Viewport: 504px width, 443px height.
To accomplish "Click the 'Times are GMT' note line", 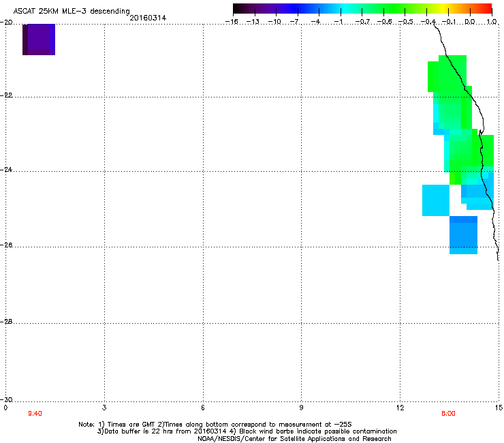I will [215, 425].
